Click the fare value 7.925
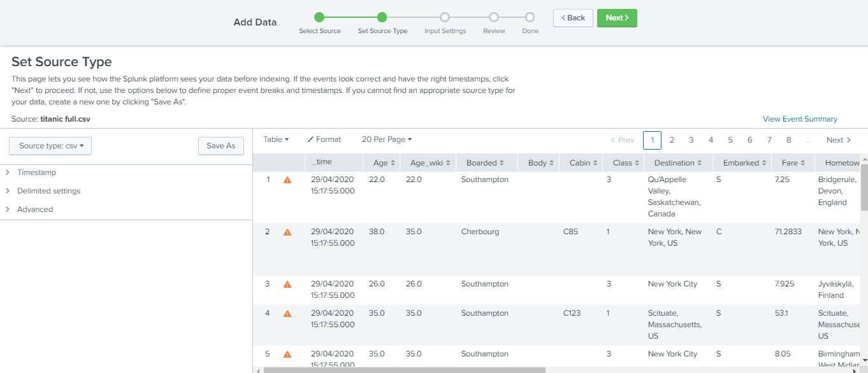The image size is (868, 373). (x=785, y=284)
